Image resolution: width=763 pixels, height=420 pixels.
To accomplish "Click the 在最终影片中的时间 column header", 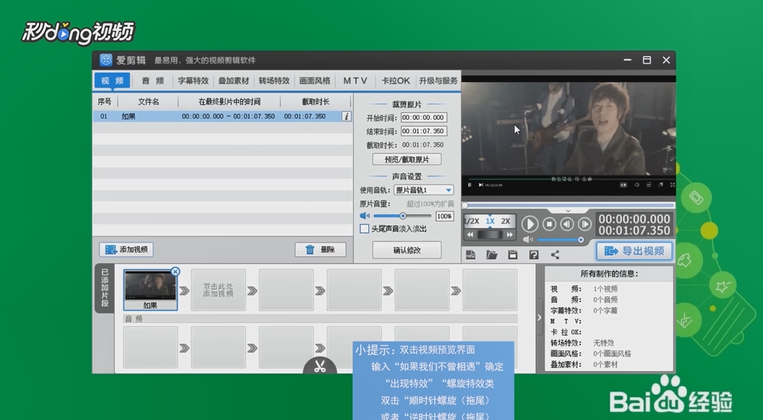I will click(x=229, y=102).
